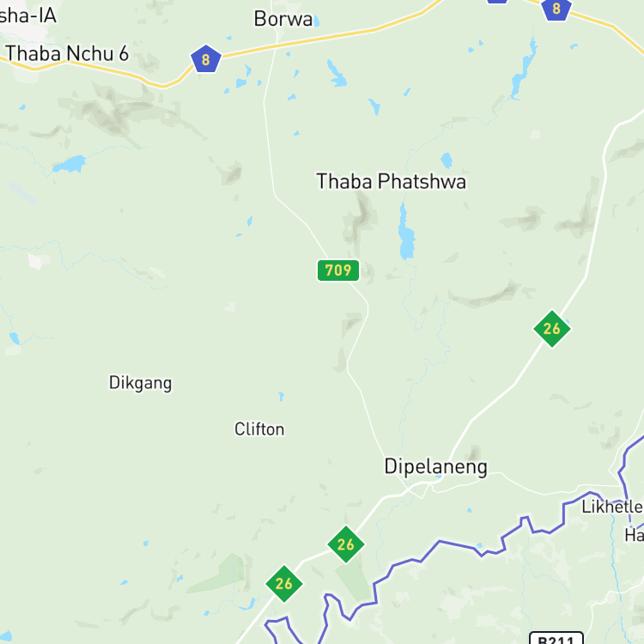Select the Thaba Phatshwa place label
This screenshot has height=644, width=644.
click(x=391, y=181)
